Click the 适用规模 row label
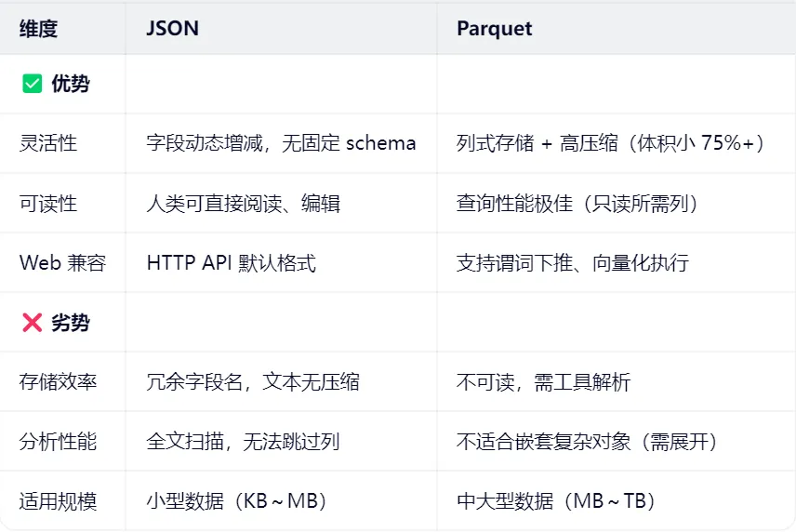Screen dimensions: 796x532 pyautogui.click(x=58, y=501)
